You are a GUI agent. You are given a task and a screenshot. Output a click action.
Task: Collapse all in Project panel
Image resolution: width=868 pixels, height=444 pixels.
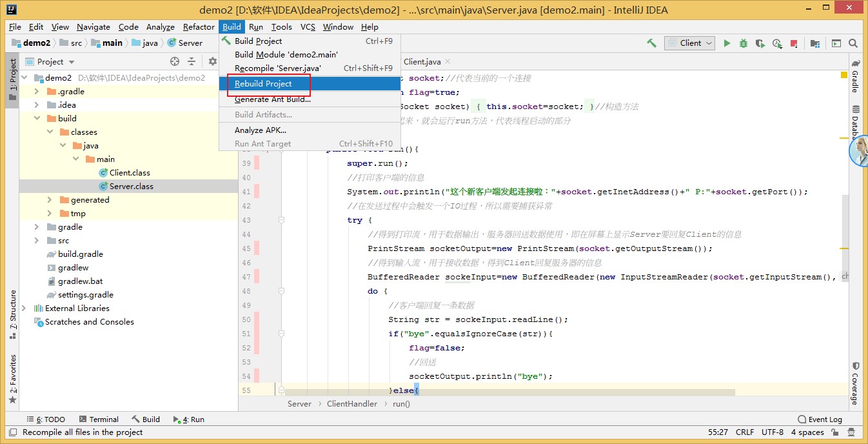[x=192, y=61]
